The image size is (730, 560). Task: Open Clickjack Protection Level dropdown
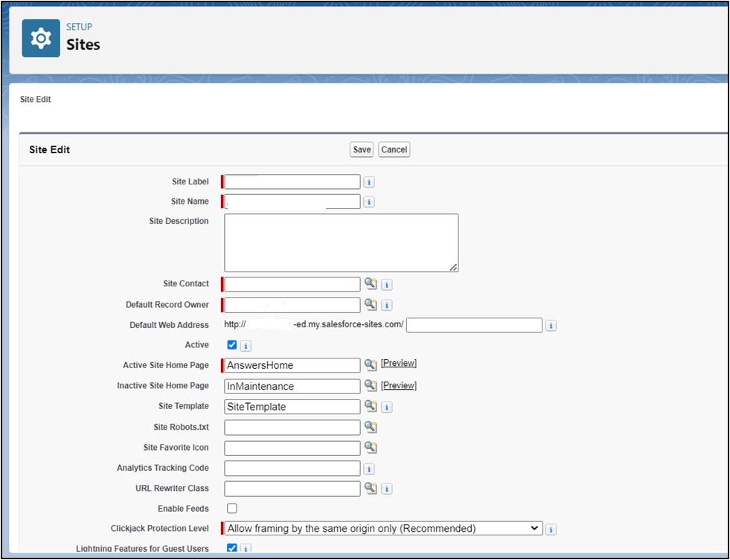[384, 528]
